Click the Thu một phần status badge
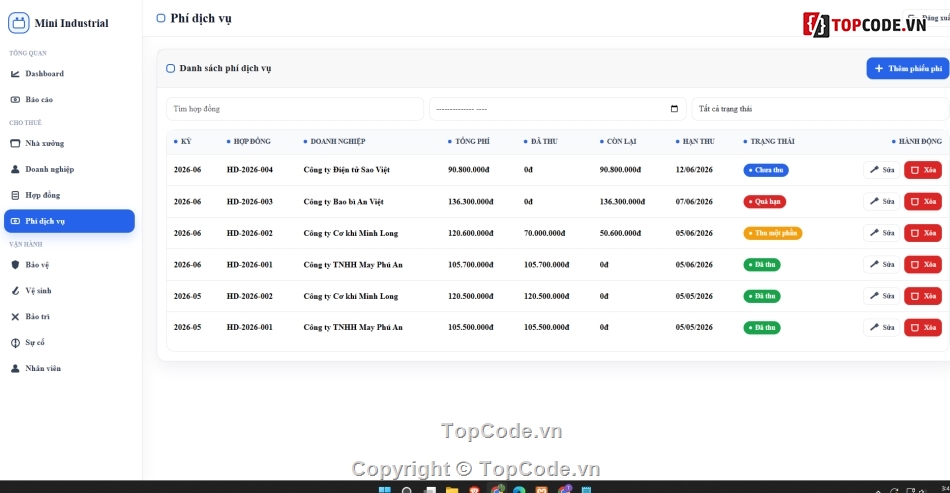Image resolution: width=950 pixels, height=493 pixels. [772, 233]
